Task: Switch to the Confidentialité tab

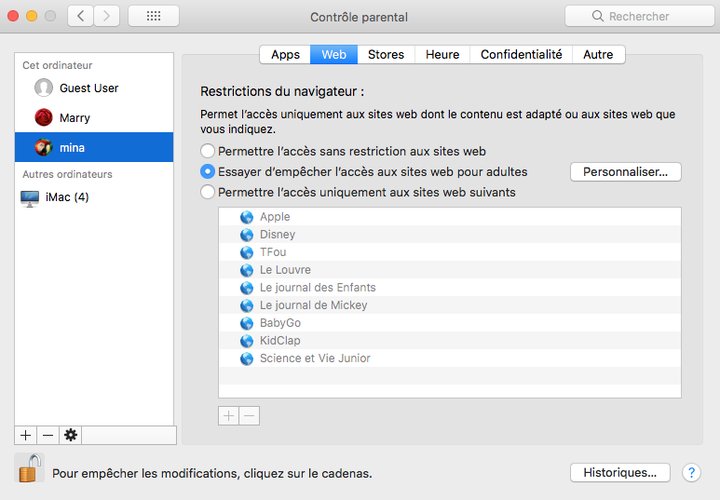Action: [521, 55]
